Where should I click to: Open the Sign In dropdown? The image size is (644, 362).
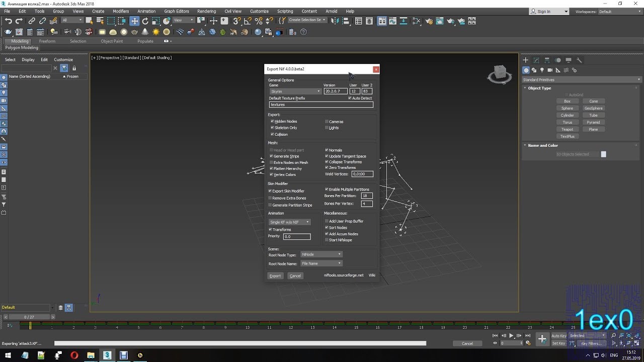coord(549,12)
